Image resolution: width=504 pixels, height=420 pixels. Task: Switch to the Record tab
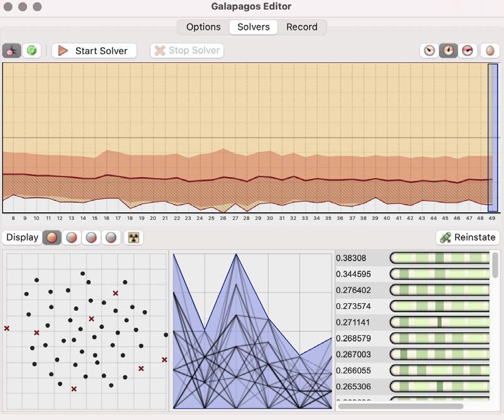[302, 27]
